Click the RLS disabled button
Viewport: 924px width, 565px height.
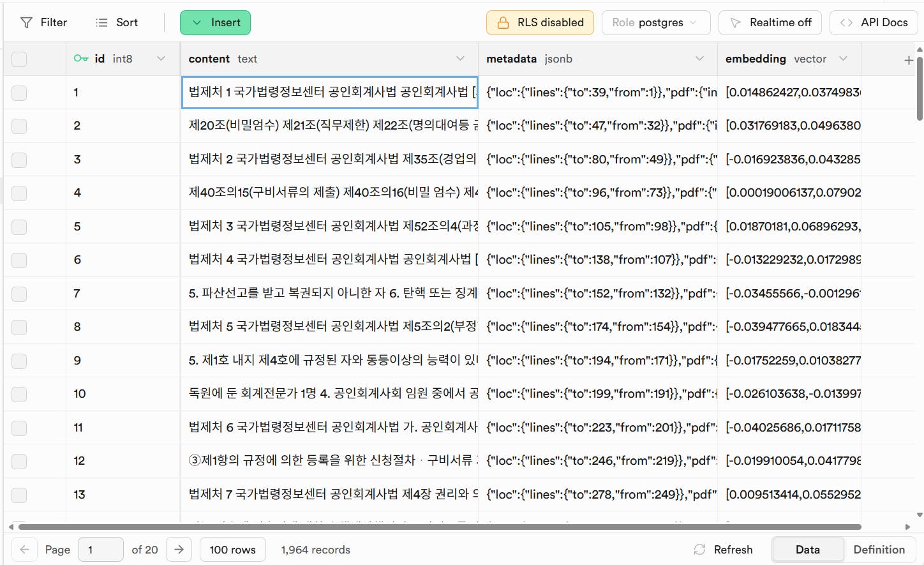pos(540,23)
